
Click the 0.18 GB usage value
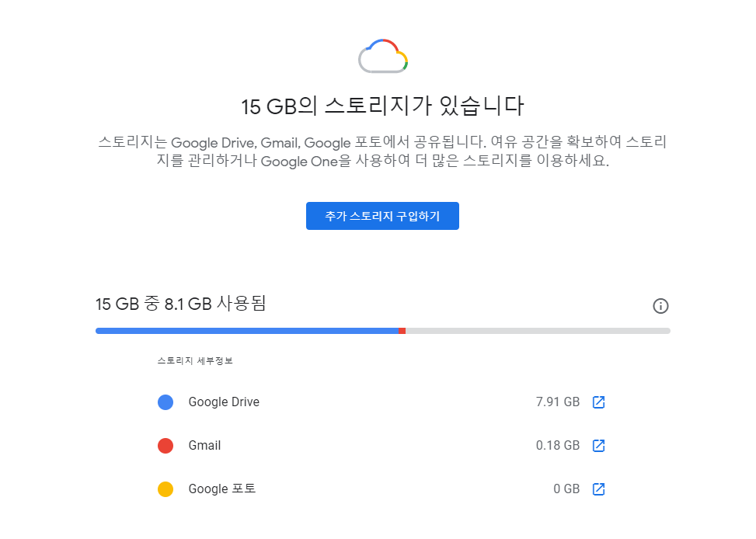[x=559, y=446]
